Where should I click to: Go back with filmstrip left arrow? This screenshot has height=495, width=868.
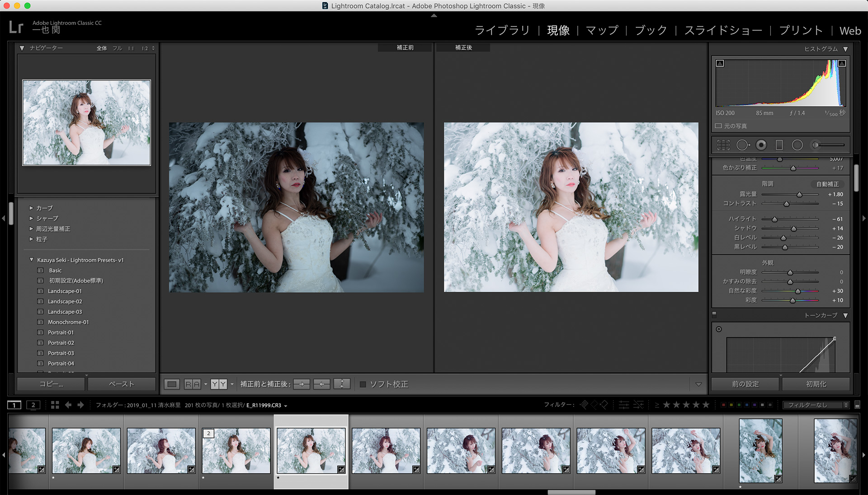coord(68,405)
